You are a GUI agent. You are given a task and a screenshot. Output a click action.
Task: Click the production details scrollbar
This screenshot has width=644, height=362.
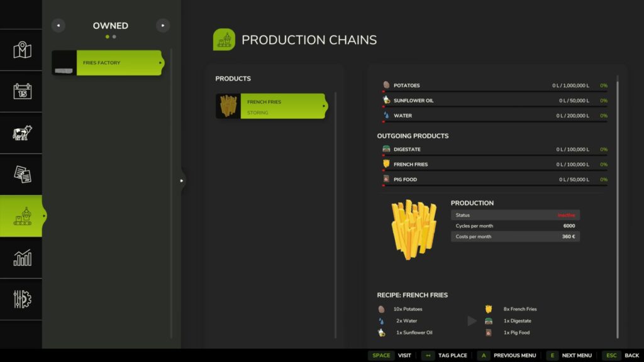point(617,207)
